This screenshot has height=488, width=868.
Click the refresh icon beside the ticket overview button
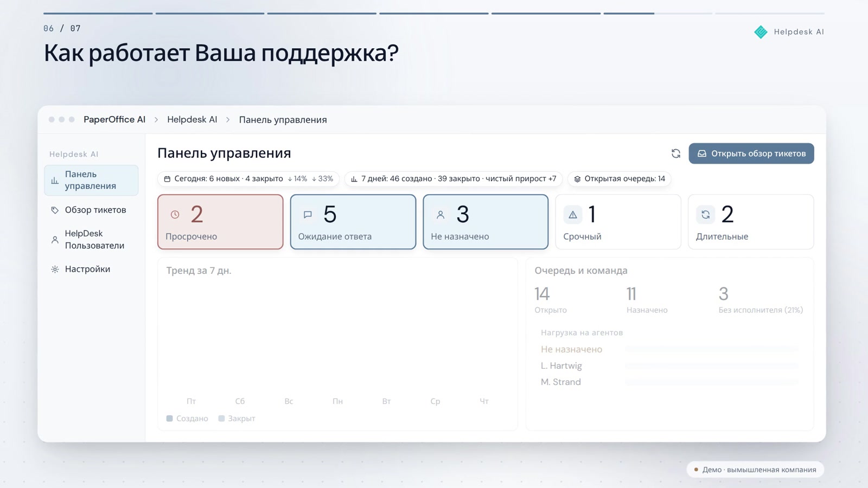[x=675, y=153]
